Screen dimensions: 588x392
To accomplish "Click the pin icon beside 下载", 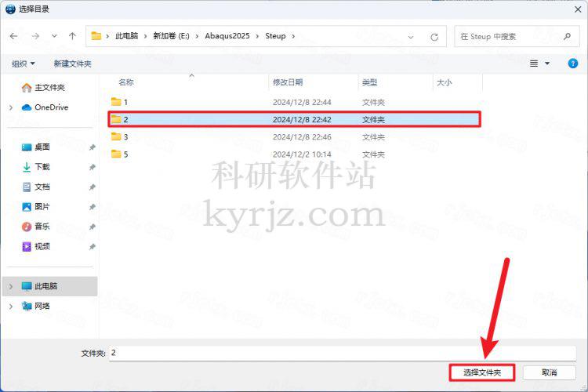I will click(x=92, y=167).
